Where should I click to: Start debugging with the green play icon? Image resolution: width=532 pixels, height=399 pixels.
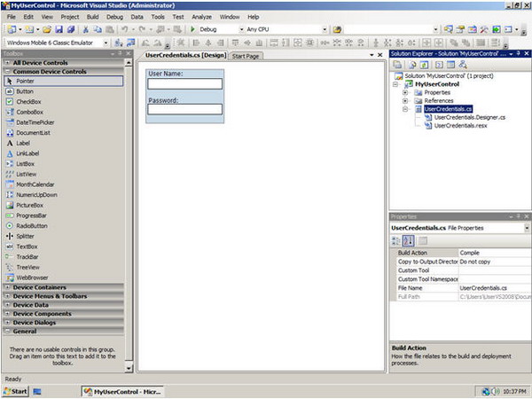[192, 29]
